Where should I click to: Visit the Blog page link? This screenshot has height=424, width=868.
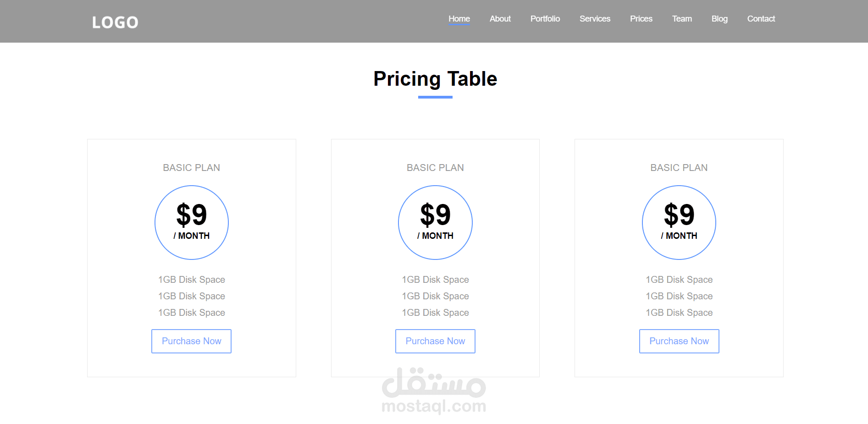click(x=719, y=19)
